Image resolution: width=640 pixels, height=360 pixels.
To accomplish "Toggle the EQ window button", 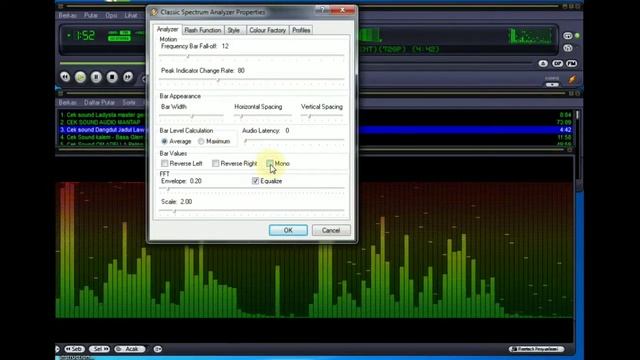I will 557,63.
